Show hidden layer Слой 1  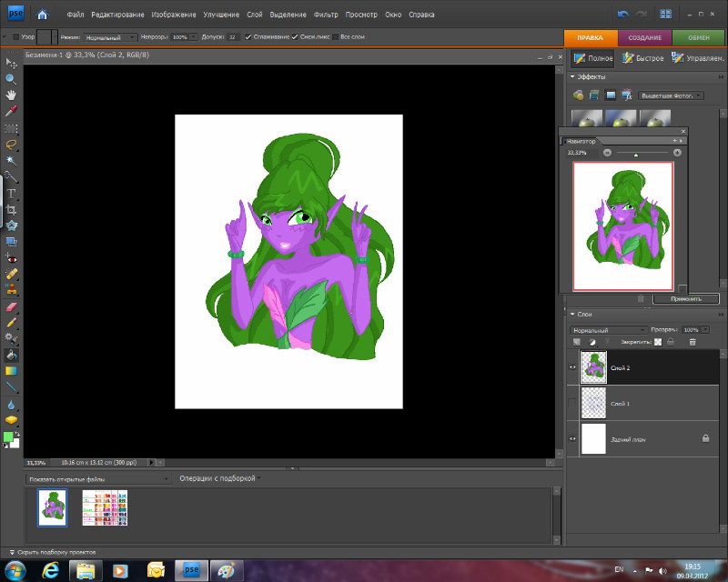[572, 402]
